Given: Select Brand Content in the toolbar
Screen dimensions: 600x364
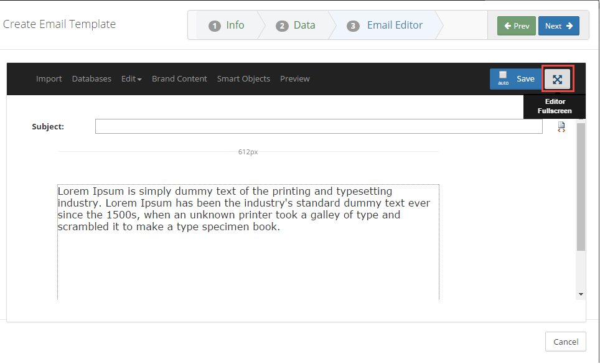Looking at the screenshot, I should click(x=179, y=79).
